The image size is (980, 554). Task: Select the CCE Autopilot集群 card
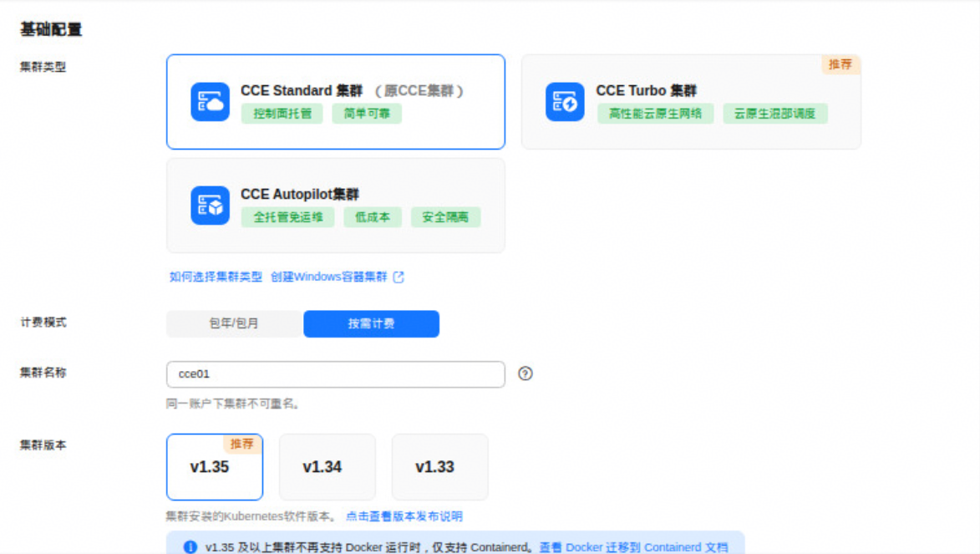(x=336, y=205)
